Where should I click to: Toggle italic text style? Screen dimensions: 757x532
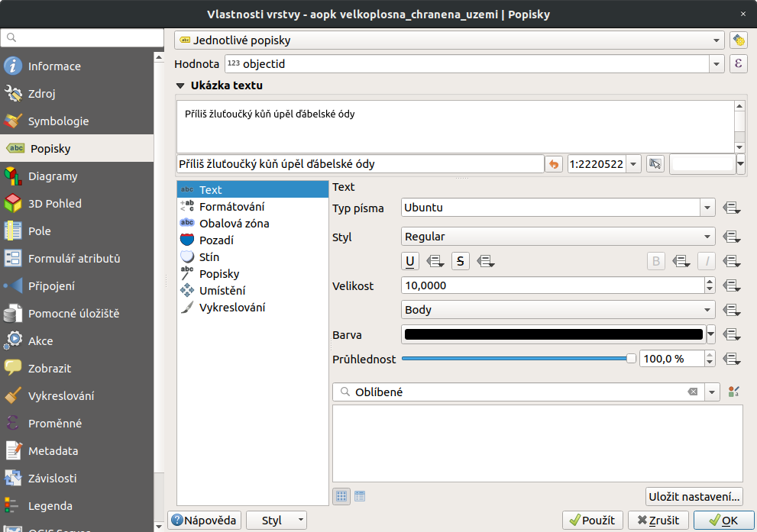coord(707,261)
